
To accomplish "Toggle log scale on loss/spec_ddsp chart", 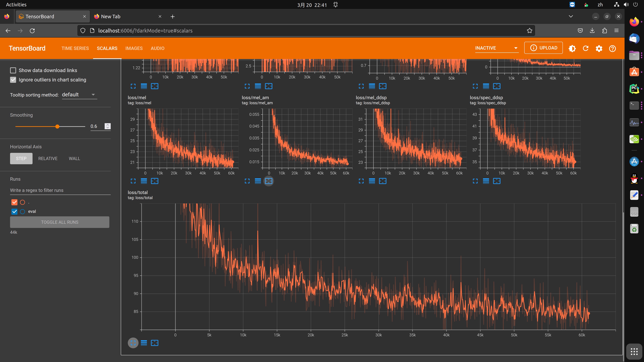I will tap(486, 181).
